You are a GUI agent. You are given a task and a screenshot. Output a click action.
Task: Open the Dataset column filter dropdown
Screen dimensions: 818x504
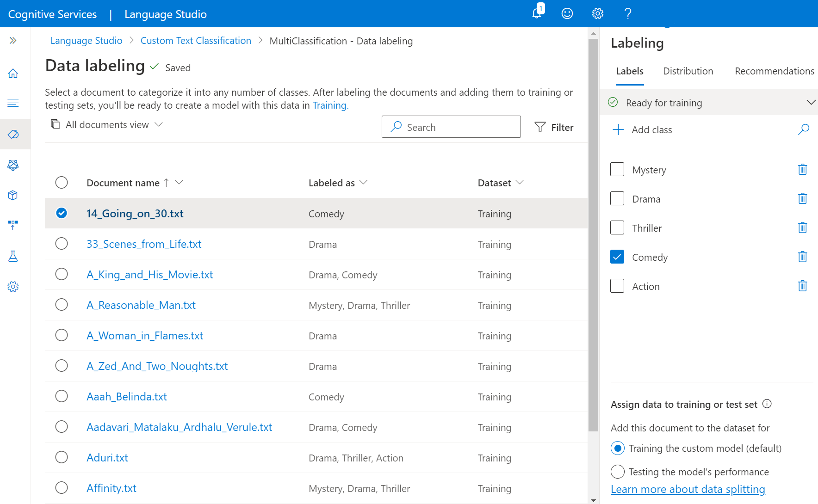click(521, 182)
